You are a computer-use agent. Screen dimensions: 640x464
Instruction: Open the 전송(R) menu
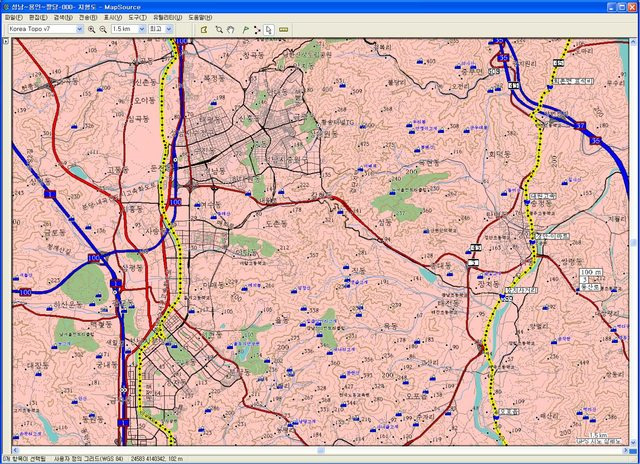[x=88, y=18]
